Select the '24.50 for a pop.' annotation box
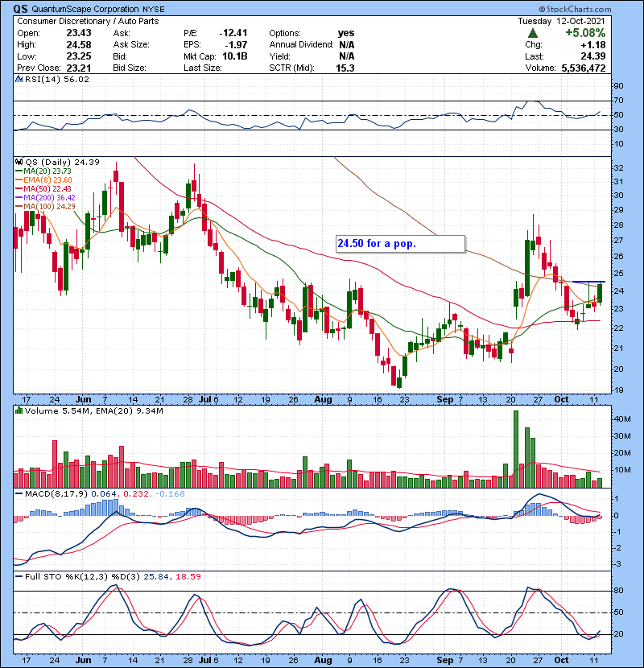Image resolution: width=644 pixels, height=668 pixels. pos(400,243)
